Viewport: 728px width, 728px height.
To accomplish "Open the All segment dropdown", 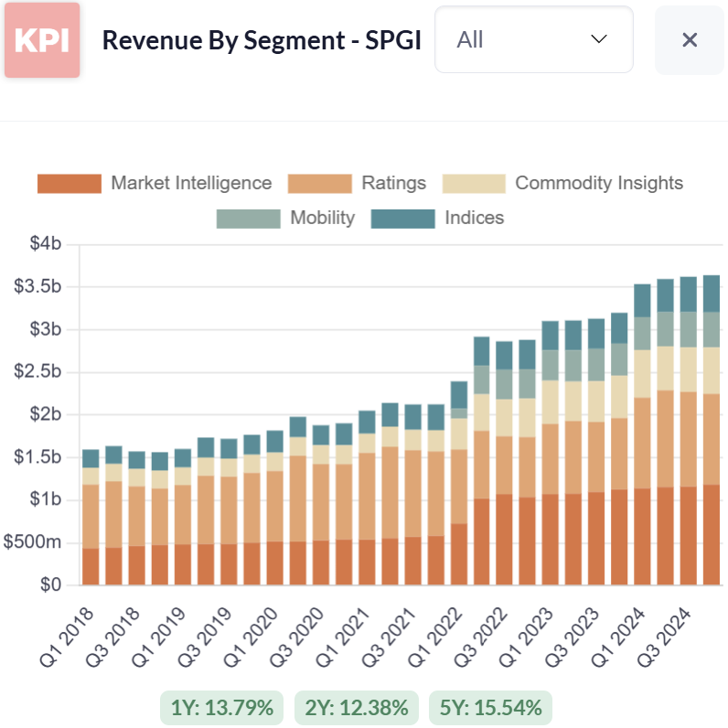I will pos(534,39).
